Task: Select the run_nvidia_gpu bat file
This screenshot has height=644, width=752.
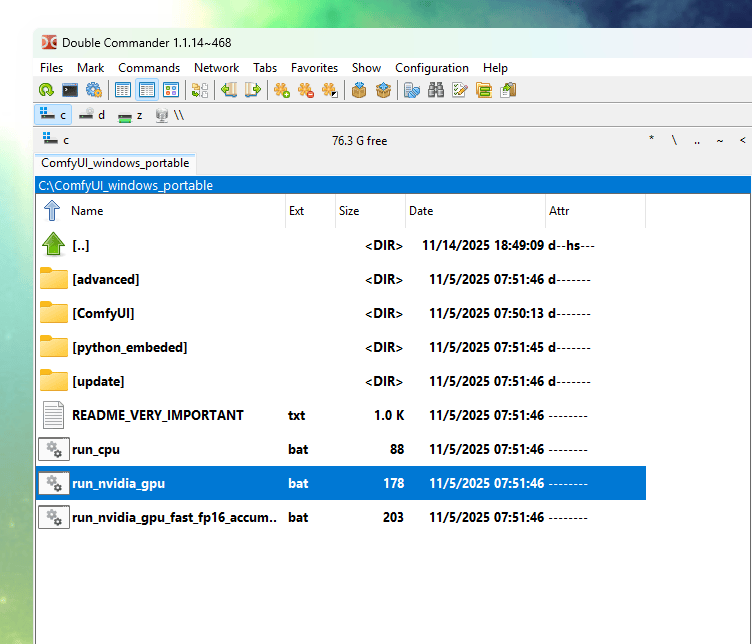Action: coord(341,483)
